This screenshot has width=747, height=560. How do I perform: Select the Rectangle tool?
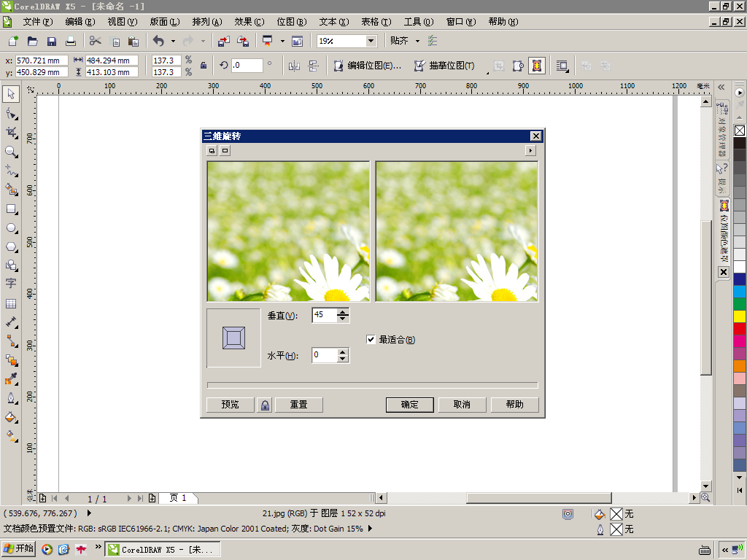[x=11, y=209]
